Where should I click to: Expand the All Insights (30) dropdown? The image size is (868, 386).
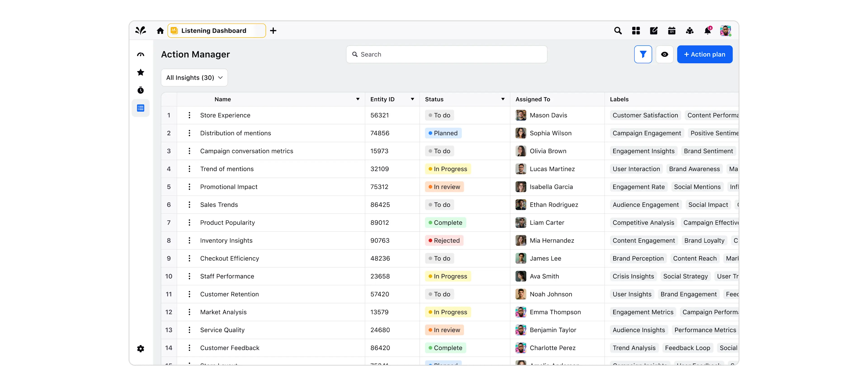194,78
